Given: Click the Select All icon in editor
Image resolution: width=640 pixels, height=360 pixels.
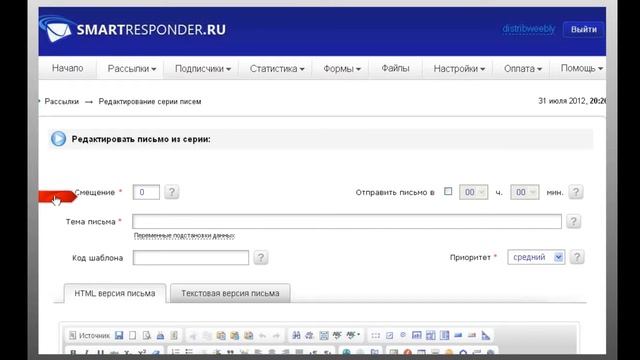Looking at the screenshot, I should [324, 336].
